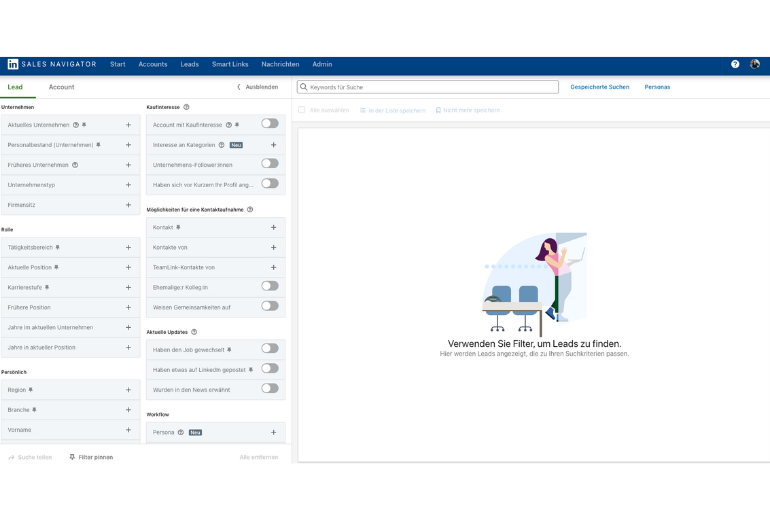This screenshot has width=770, height=520.
Task: Click pin icon on Tätigkeitsbereich filter
Action: (57, 247)
